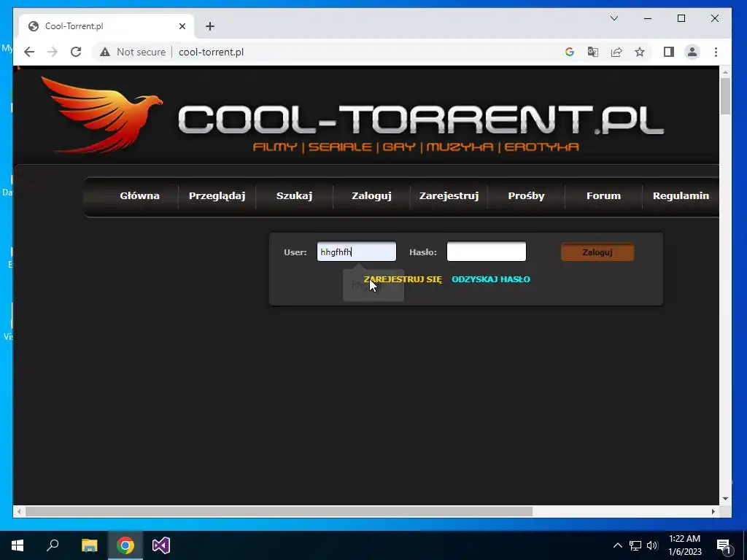Click the orange Zaloguj button
This screenshot has width=747, height=560.
[x=597, y=252]
